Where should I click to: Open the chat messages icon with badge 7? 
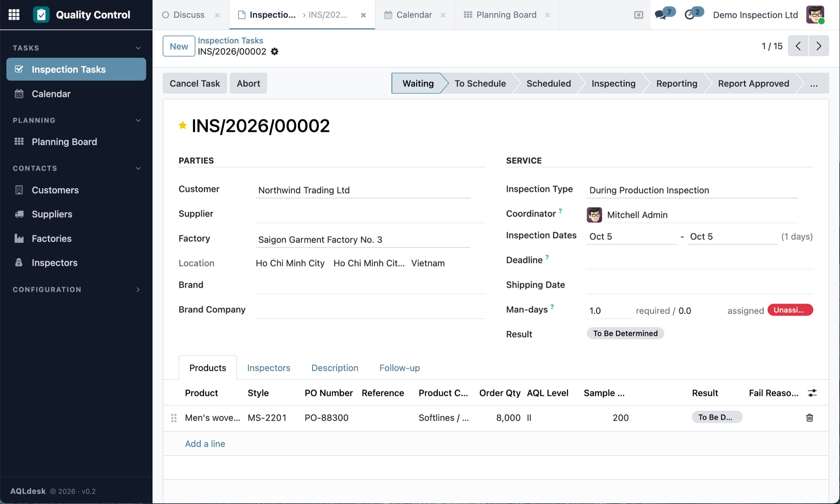[x=660, y=15]
